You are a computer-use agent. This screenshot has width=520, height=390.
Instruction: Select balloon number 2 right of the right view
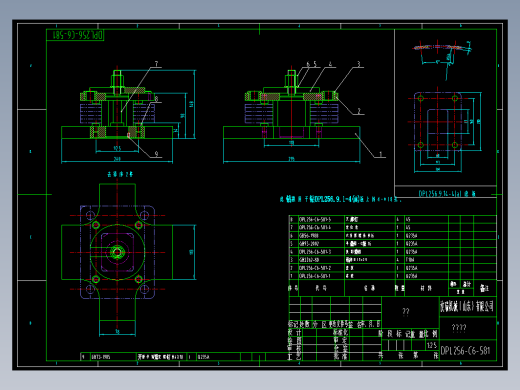point(359,111)
